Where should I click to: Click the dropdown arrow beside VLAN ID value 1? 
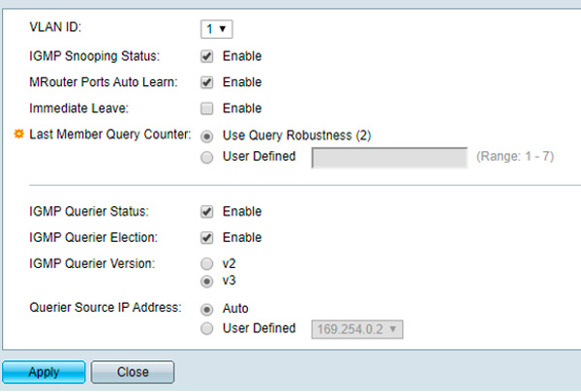pos(223,29)
